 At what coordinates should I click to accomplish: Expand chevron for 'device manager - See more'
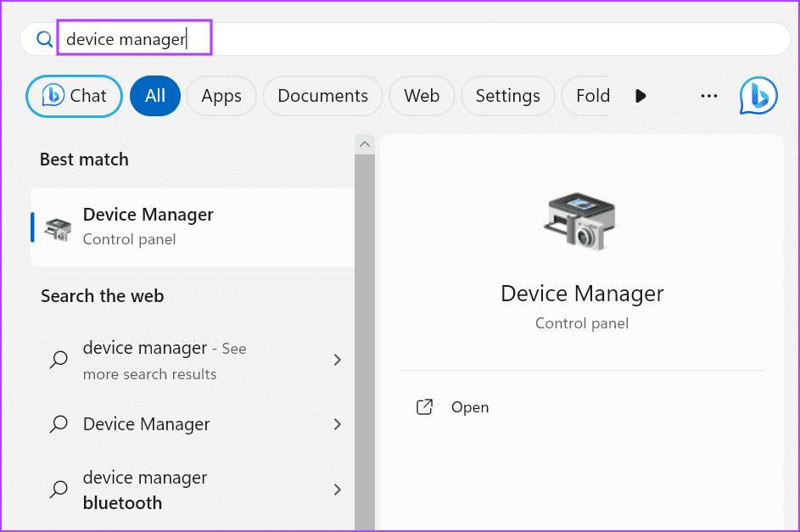(x=338, y=360)
